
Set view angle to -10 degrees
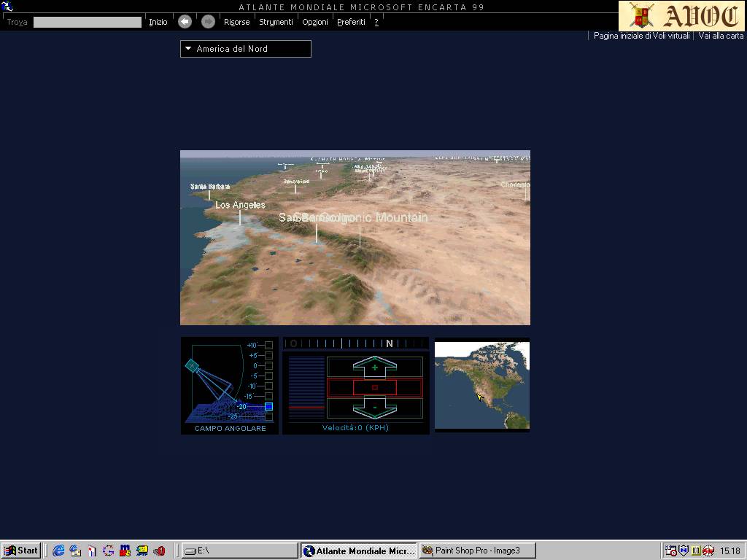click(x=268, y=386)
